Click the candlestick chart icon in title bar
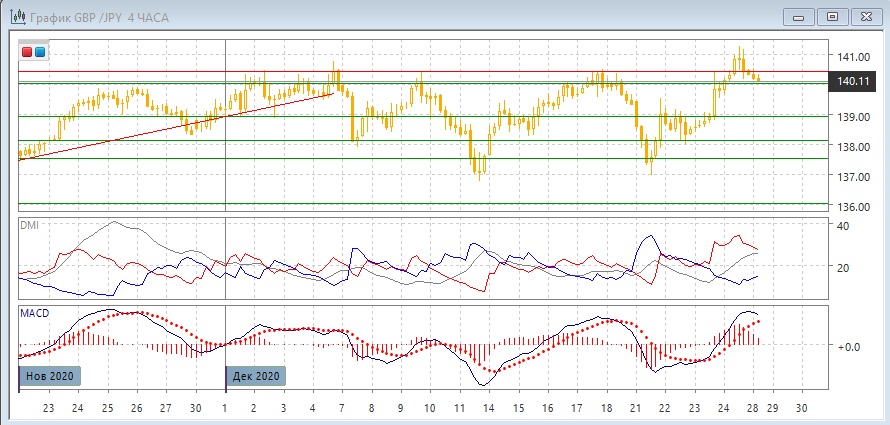 17,17
